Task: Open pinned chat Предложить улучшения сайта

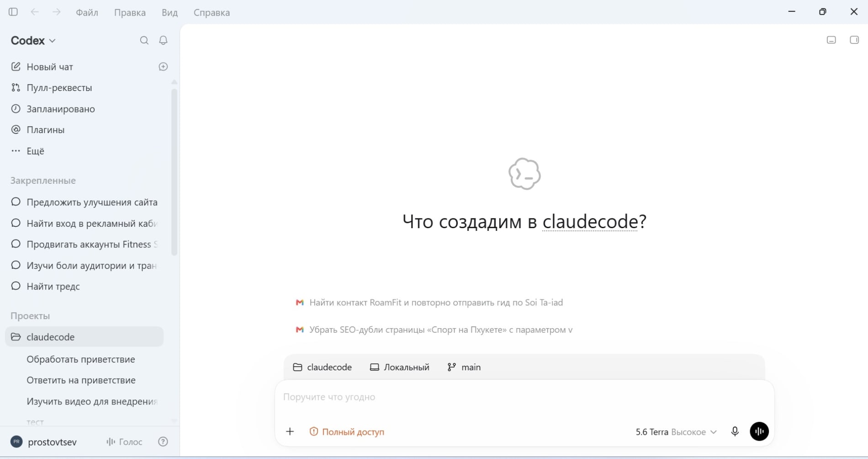Action: [85, 202]
